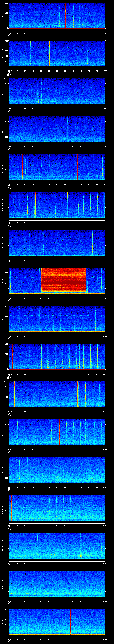Select the 22:09:00 start time label

[9, 336]
